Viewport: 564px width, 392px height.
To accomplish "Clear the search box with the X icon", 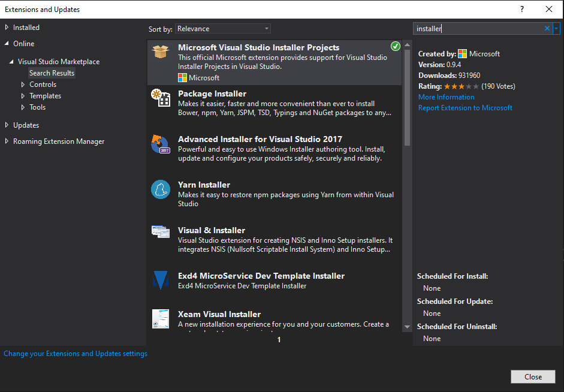I will pos(547,28).
